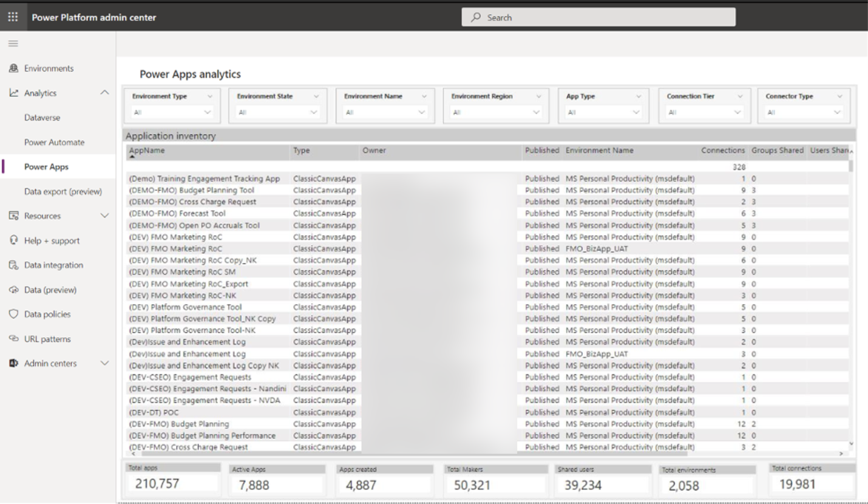Select the Environments icon in the sidebar
The height and width of the screenshot is (504, 868).
(13, 68)
